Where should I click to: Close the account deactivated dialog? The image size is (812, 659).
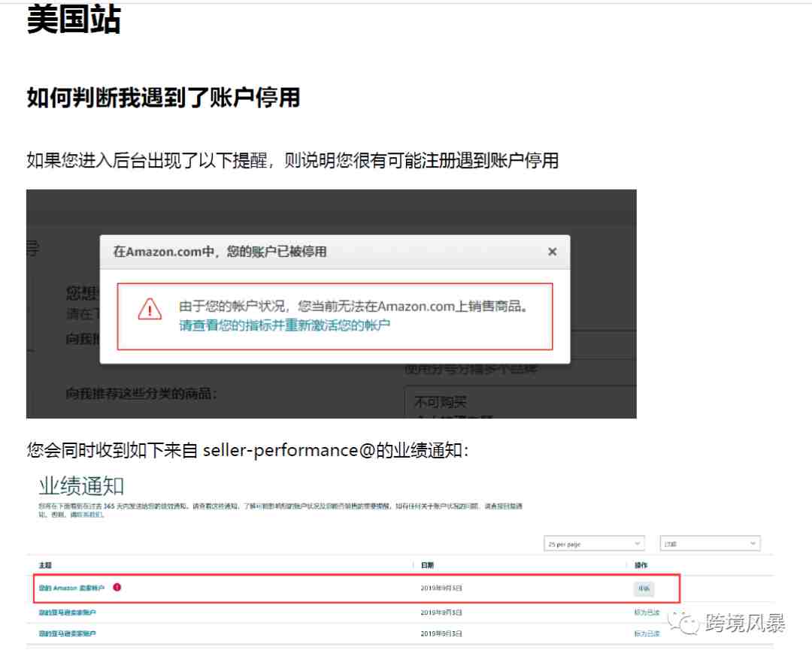coord(552,252)
